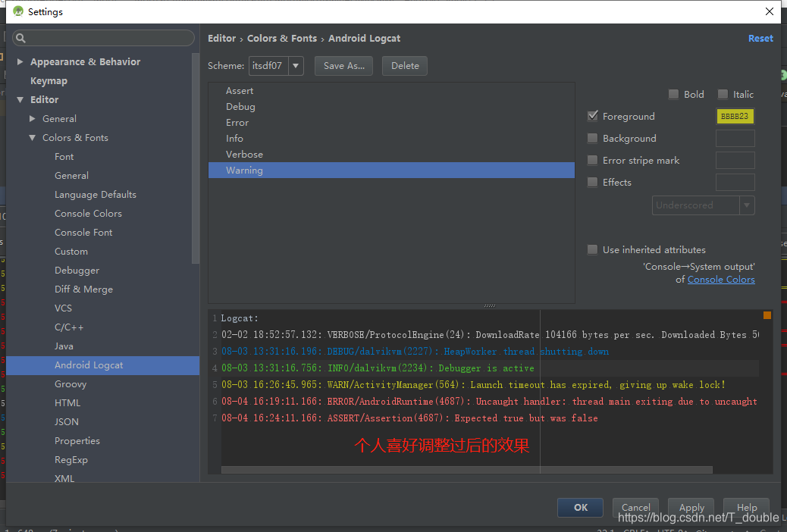Screen dimensions: 787x532
Task: Select Debugger colors page
Action: coord(77,271)
